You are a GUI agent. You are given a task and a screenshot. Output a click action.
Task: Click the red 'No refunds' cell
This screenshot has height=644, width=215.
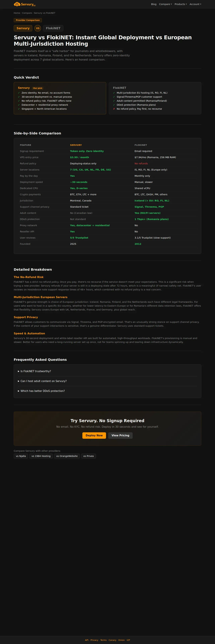(141, 164)
